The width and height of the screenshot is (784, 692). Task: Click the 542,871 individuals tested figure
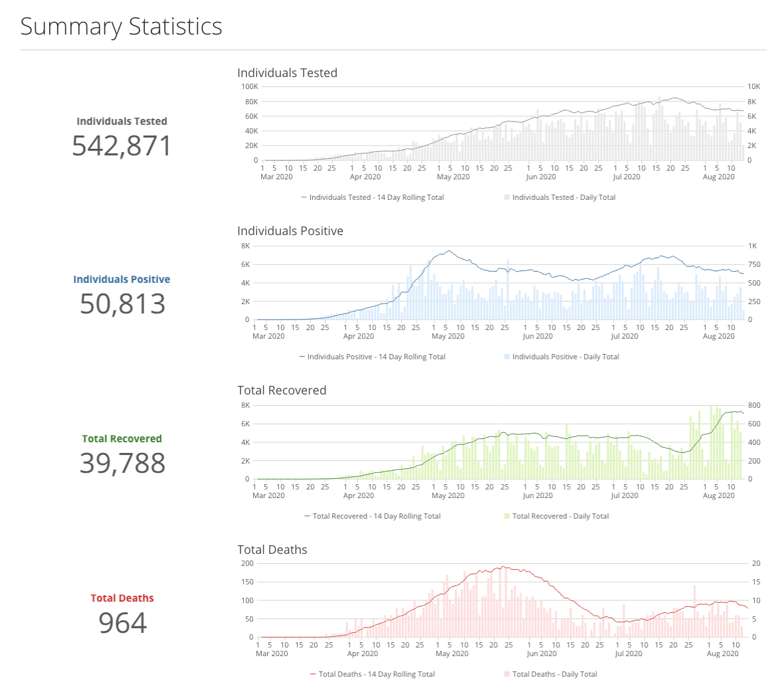tap(122, 146)
